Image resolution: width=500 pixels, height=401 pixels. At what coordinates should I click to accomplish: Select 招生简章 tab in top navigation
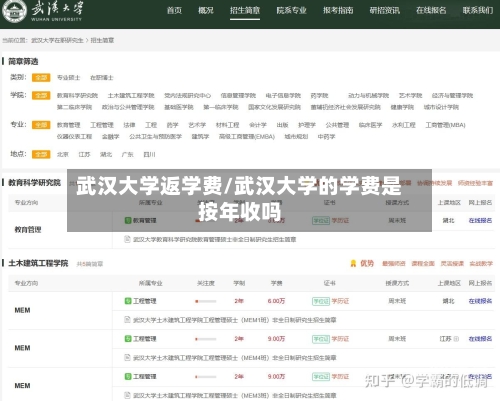click(245, 11)
